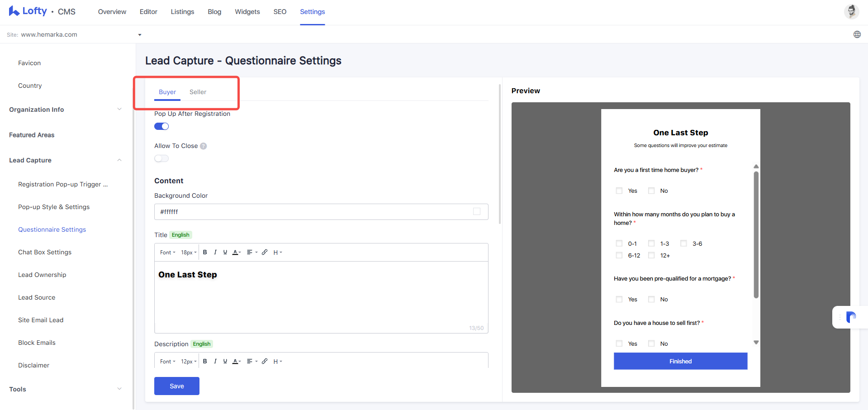
Task: Enable the Allow To Close toggle
Action: [x=161, y=158]
